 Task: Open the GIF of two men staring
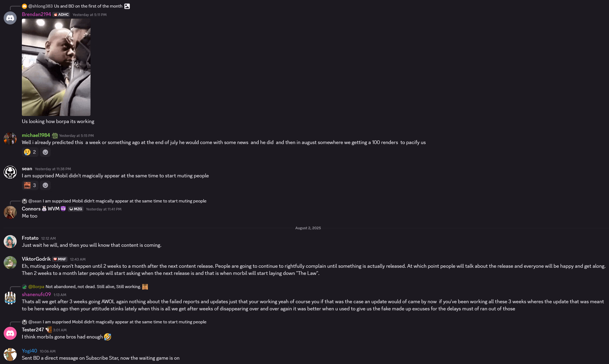(56, 67)
